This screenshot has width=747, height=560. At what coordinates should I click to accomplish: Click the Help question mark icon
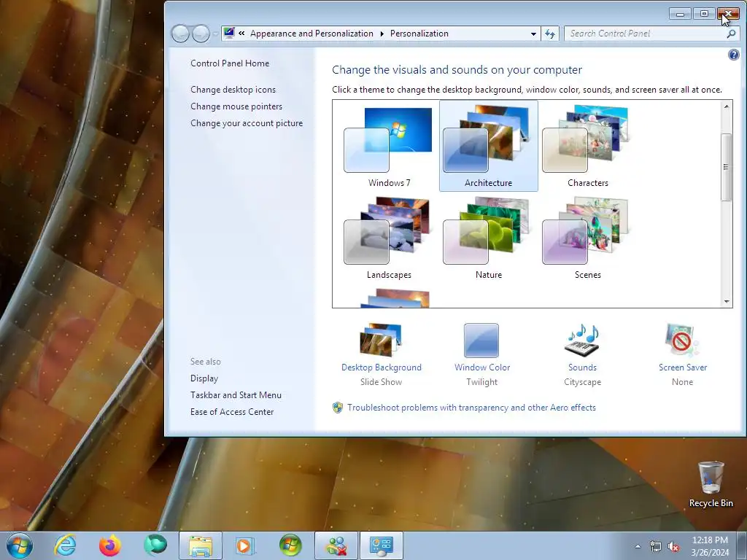click(734, 55)
